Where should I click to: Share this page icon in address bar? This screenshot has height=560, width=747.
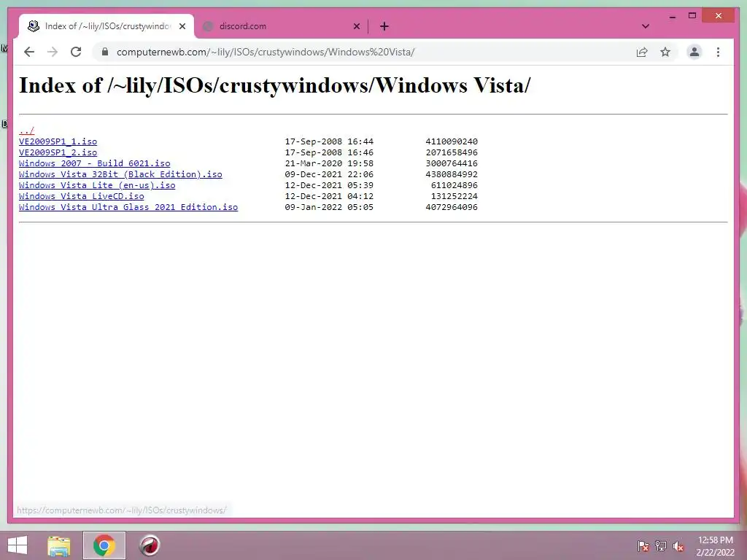pyautogui.click(x=642, y=52)
